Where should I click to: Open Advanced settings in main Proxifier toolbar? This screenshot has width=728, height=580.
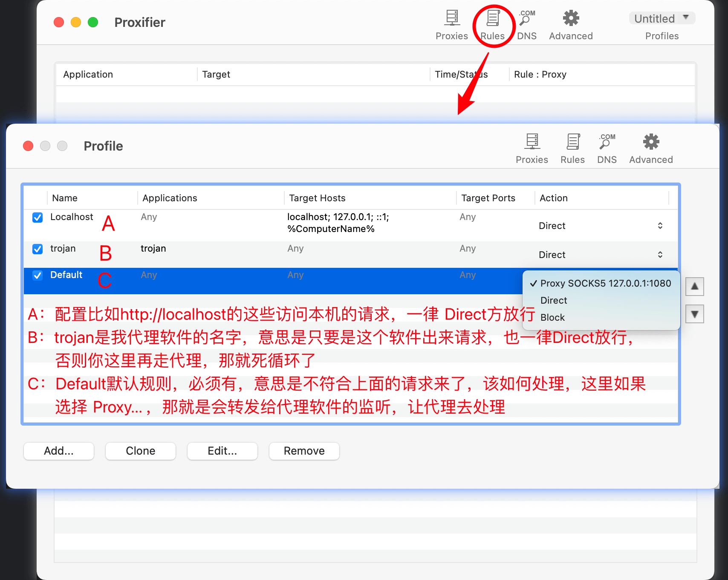[x=571, y=24]
